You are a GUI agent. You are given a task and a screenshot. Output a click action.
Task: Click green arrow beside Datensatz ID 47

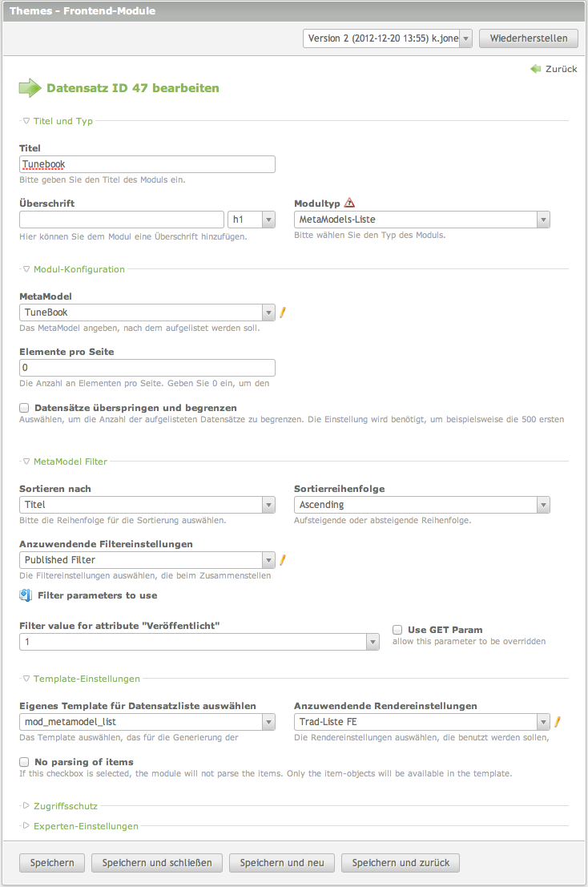[x=30, y=87]
